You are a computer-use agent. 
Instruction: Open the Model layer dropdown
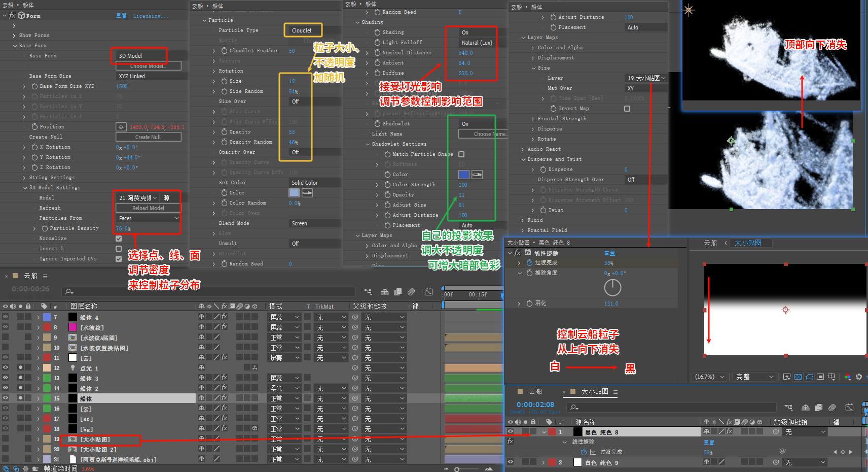point(138,198)
